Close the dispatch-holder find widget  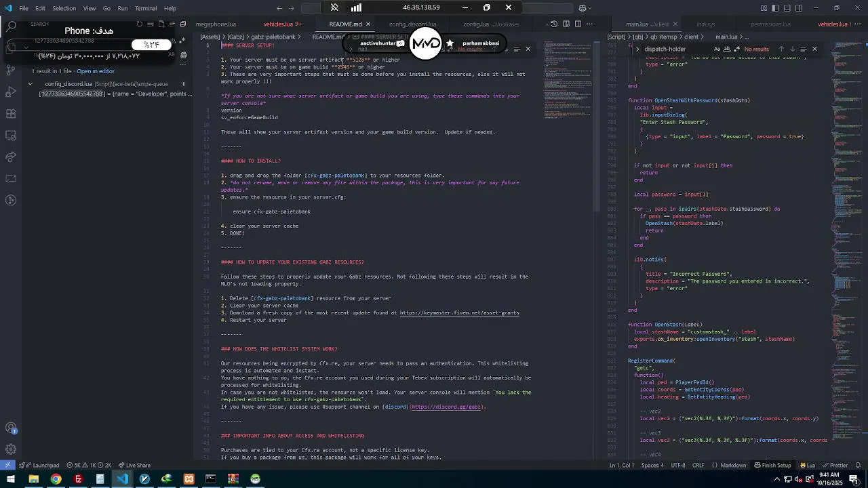click(x=814, y=49)
